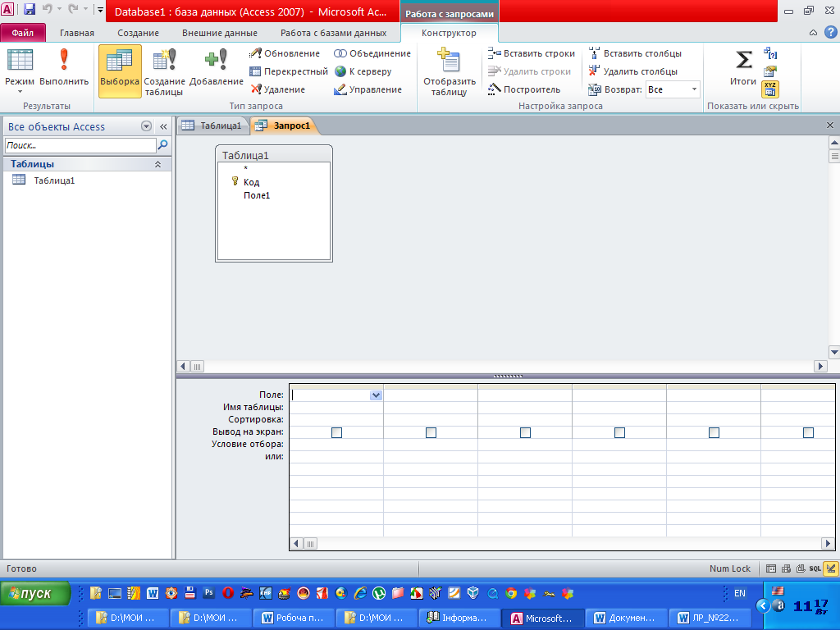Select the asterisk in Таблица1 list
The height and width of the screenshot is (630, 840).
tap(246, 169)
